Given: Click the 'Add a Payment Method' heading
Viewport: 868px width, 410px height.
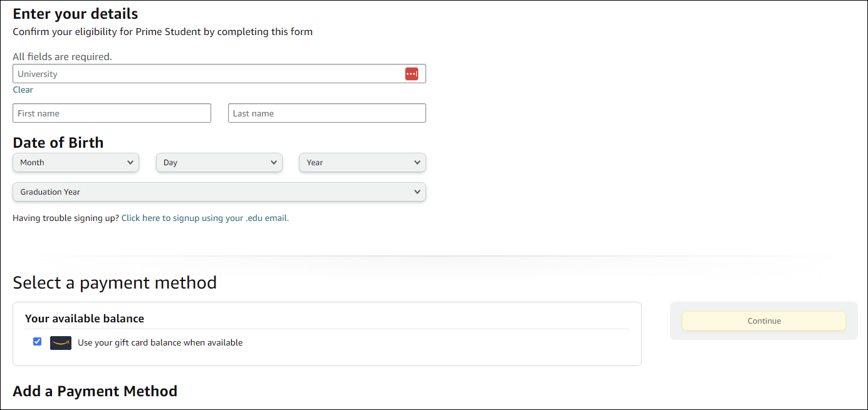Looking at the screenshot, I should [95, 391].
